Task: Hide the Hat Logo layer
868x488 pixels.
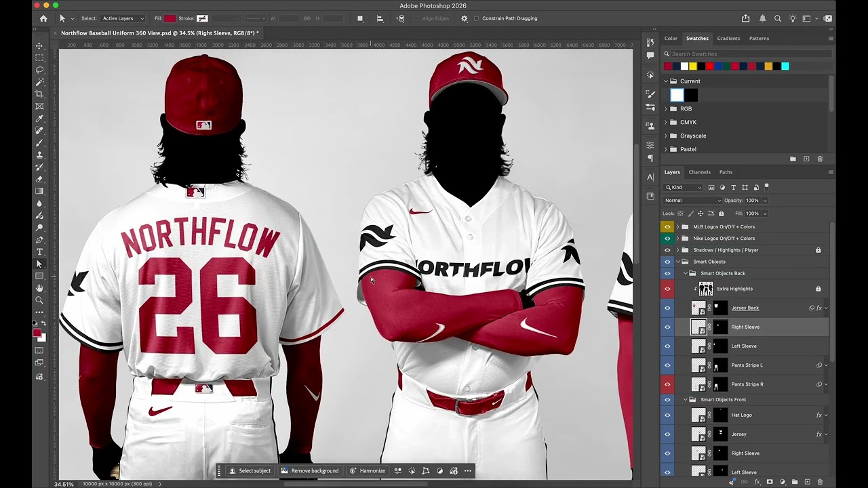Action: click(667, 415)
